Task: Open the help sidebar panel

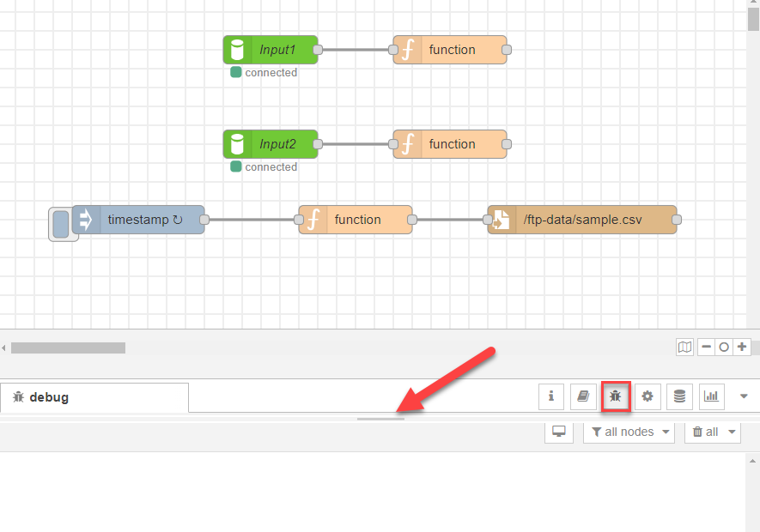Action: [x=583, y=396]
